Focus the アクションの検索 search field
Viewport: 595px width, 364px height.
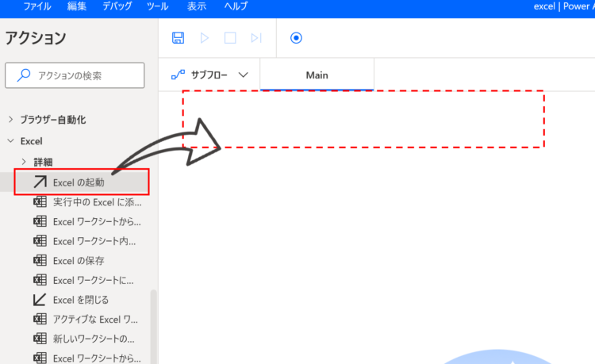click(x=75, y=75)
